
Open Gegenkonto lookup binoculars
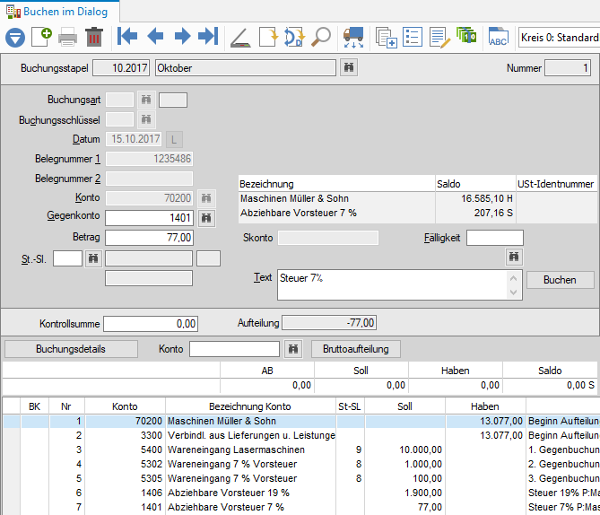click(x=206, y=218)
